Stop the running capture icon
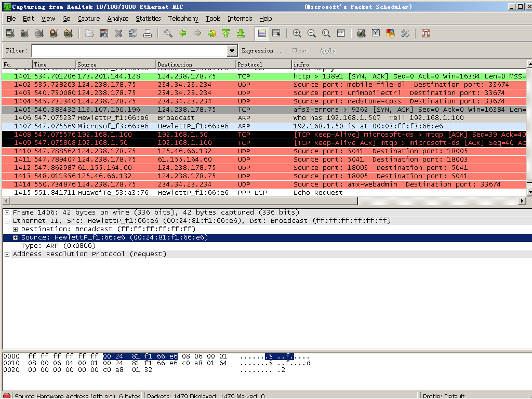 (x=54, y=33)
